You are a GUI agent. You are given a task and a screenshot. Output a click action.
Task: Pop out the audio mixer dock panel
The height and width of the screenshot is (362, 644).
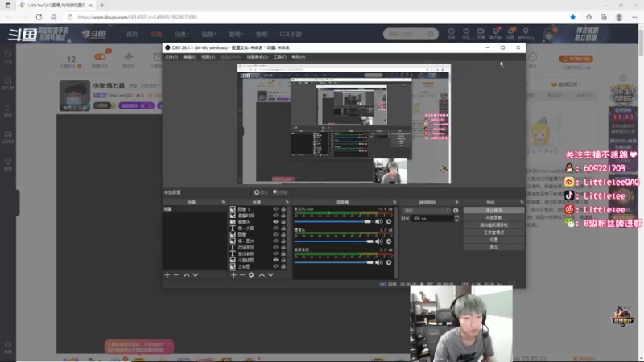click(394, 202)
